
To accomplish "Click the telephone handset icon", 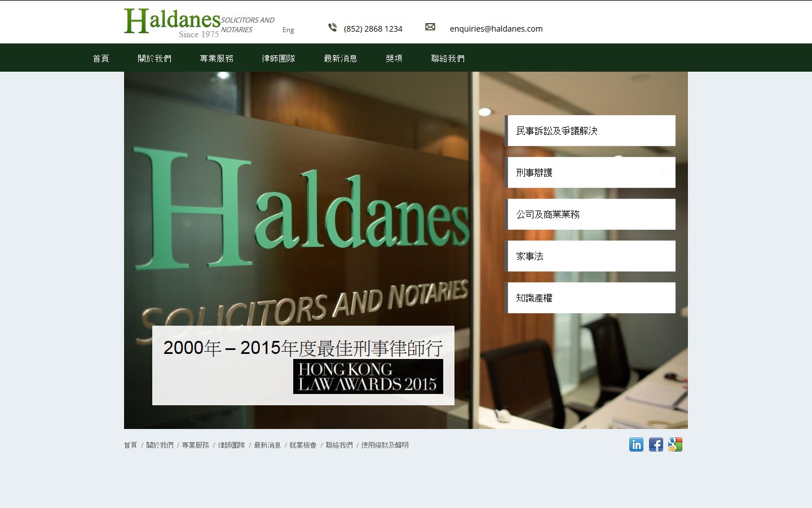I will (333, 27).
